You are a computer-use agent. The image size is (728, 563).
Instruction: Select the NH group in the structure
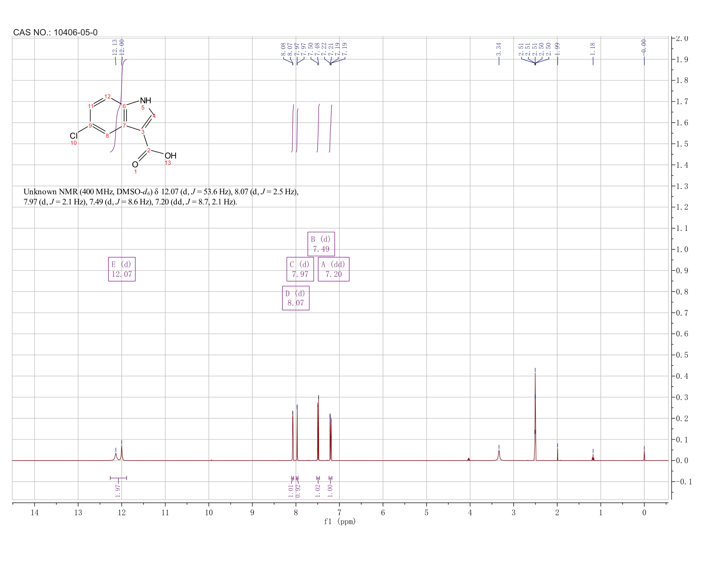coord(146,101)
